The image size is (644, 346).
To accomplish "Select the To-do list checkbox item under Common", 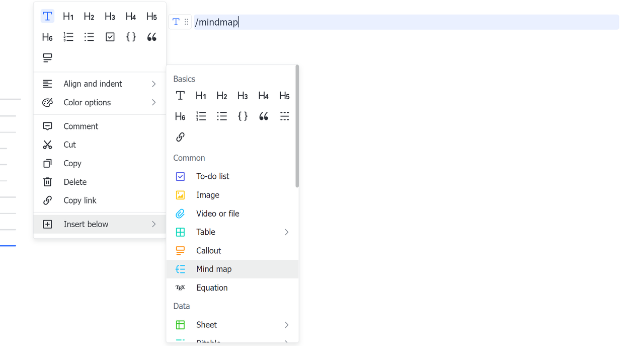I will [x=212, y=176].
